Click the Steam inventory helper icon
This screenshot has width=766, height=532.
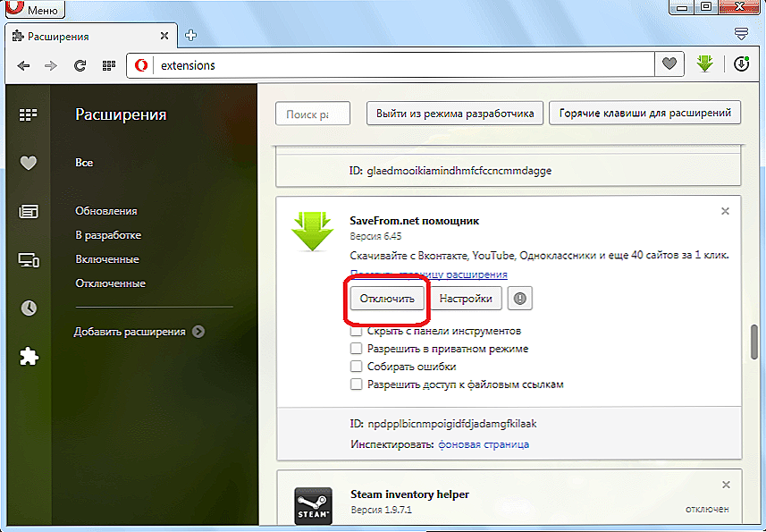click(x=314, y=505)
